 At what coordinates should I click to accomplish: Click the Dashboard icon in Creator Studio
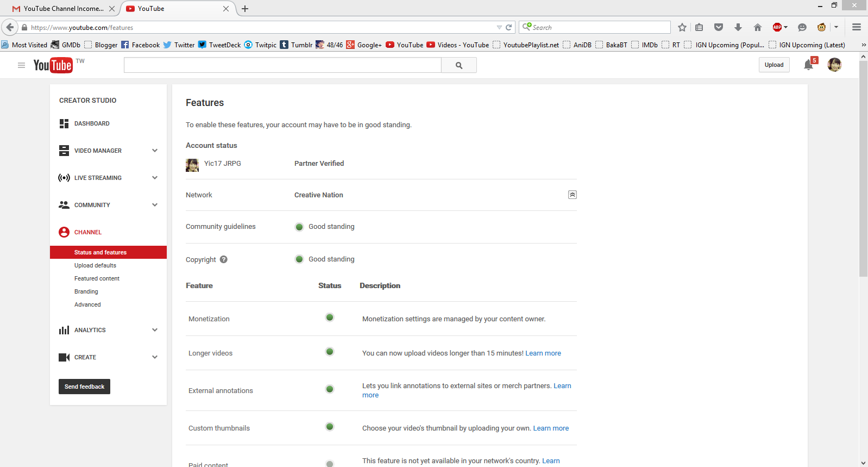click(x=64, y=123)
